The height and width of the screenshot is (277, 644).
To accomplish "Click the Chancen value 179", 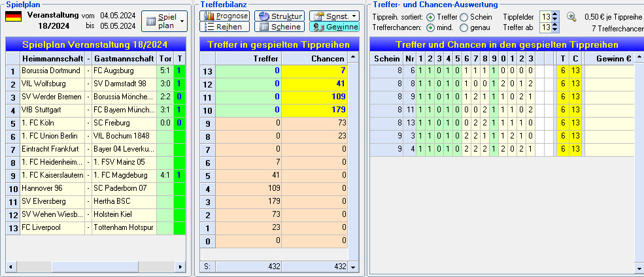I will 314,110.
